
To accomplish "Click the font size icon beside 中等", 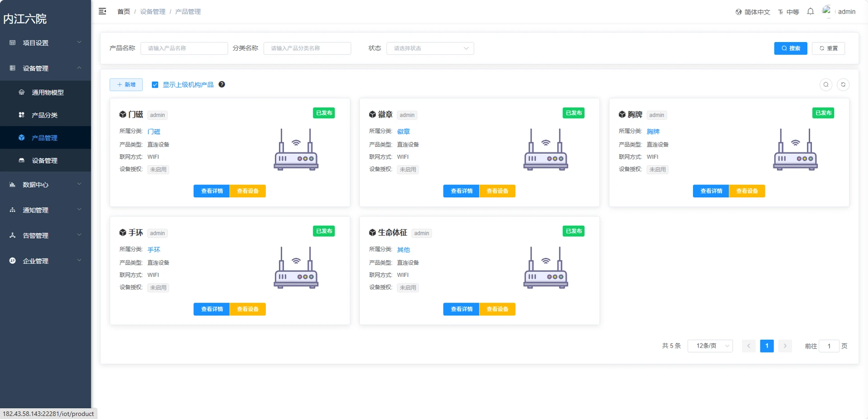I will [781, 12].
